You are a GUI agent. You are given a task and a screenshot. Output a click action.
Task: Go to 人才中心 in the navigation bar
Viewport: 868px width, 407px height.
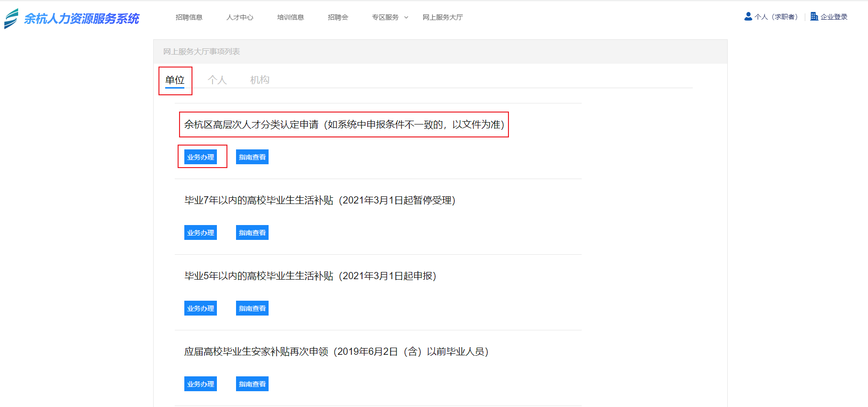239,17
